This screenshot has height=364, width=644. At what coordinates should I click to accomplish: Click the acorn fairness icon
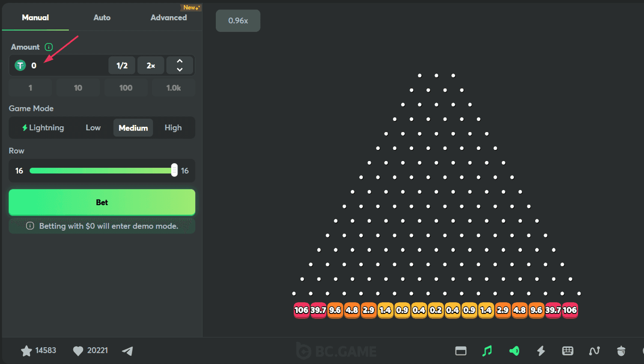pos(621,351)
